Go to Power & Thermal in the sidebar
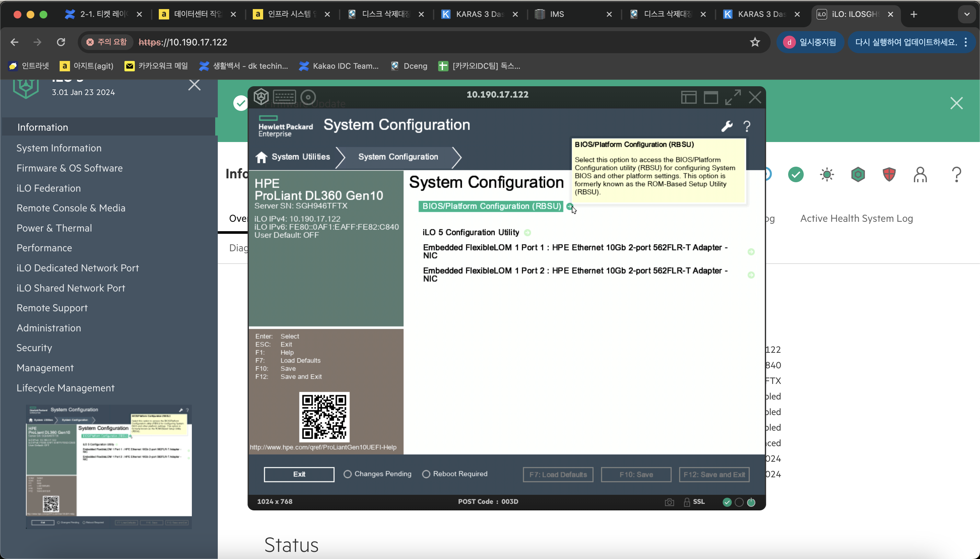 54,228
